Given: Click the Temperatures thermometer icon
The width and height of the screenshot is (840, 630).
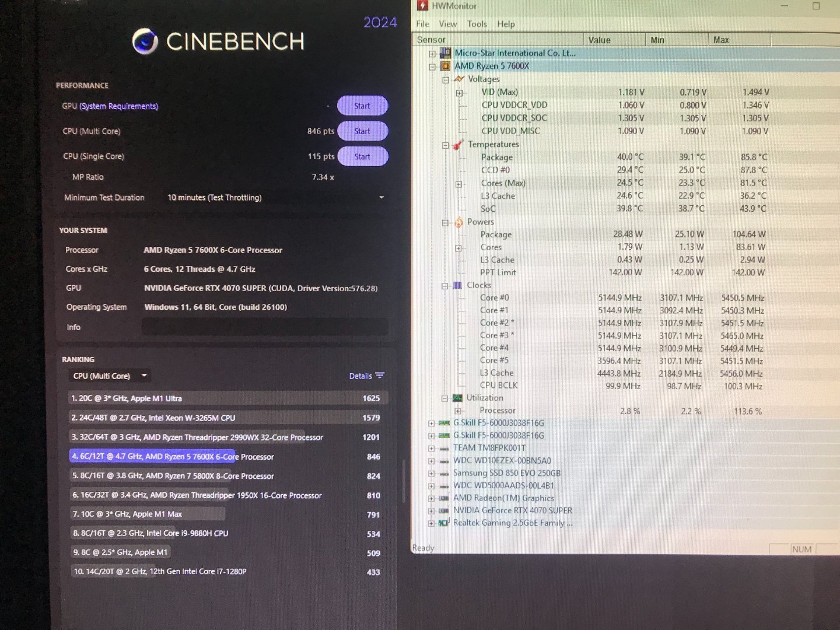Looking at the screenshot, I should click(x=459, y=144).
